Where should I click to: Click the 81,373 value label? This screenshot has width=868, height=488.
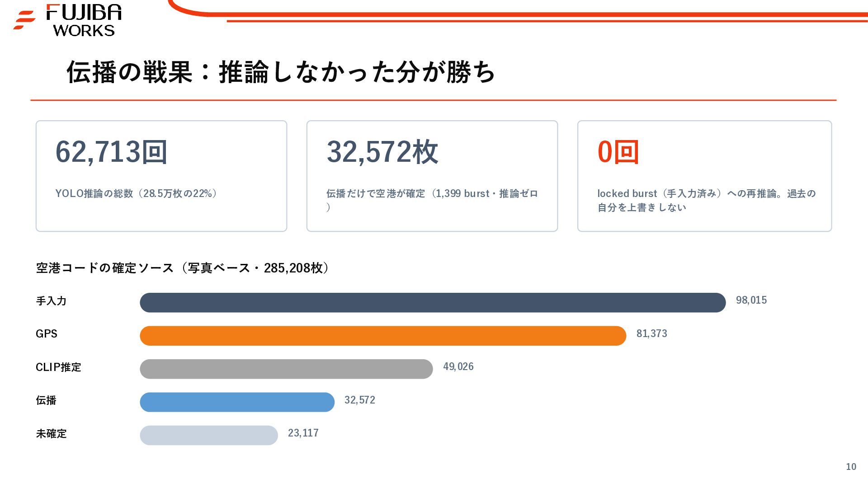[652, 333]
